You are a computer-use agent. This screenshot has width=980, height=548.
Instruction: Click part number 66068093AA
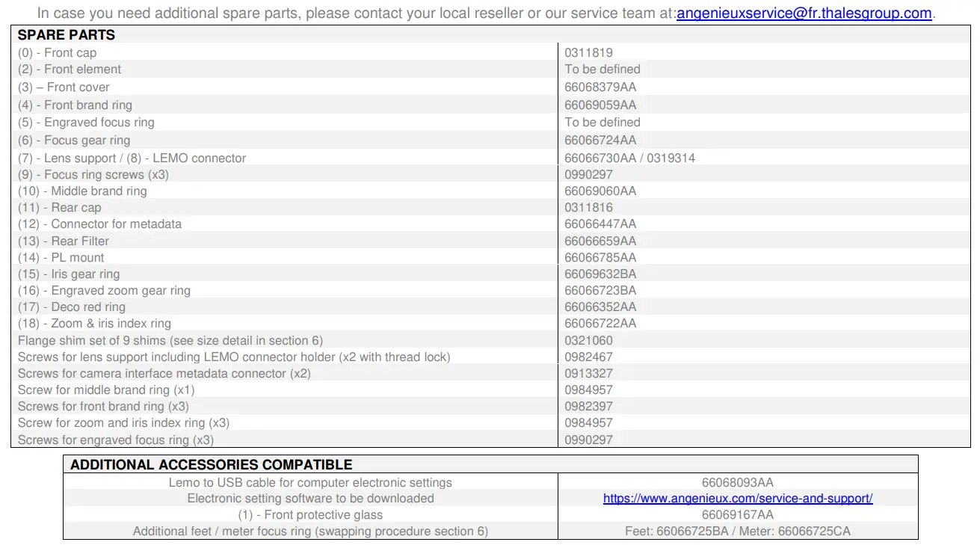click(738, 483)
